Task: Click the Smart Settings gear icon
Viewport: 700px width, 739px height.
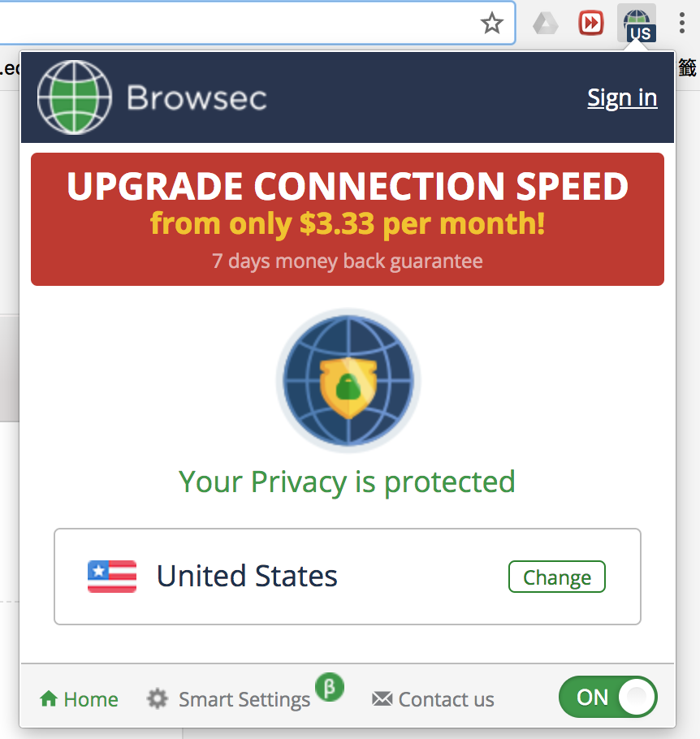Action: pyautogui.click(x=157, y=698)
